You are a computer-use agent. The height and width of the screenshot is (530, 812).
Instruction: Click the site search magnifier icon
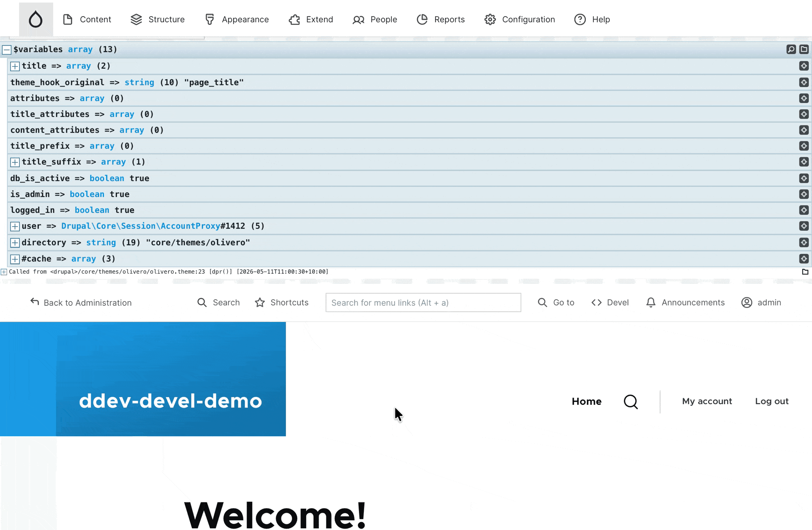pyautogui.click(x=631, y=402)
